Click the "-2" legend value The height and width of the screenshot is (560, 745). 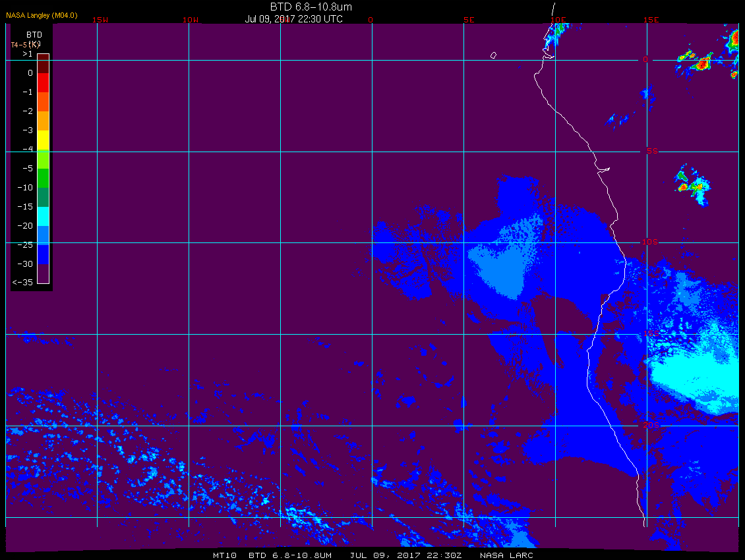28,111
